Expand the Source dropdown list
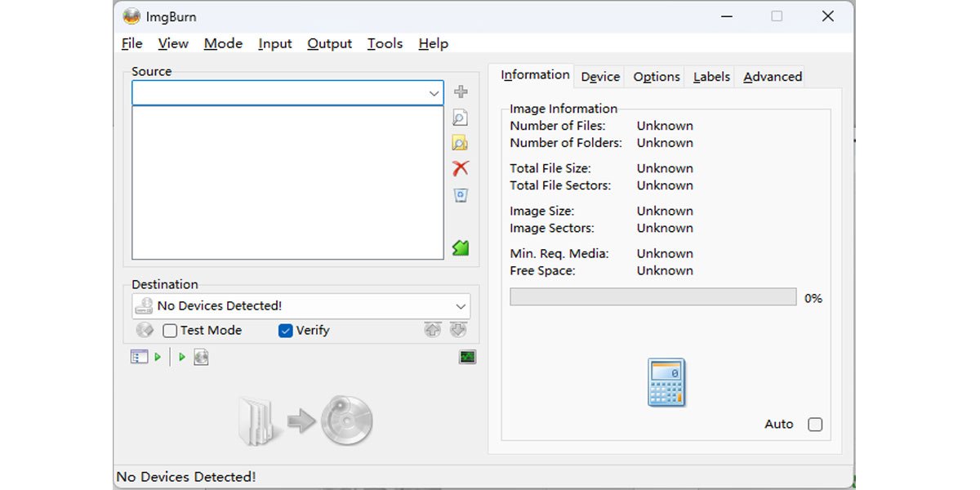The height and width of the screenshot is (490, 980). click(x=434, y=93)
